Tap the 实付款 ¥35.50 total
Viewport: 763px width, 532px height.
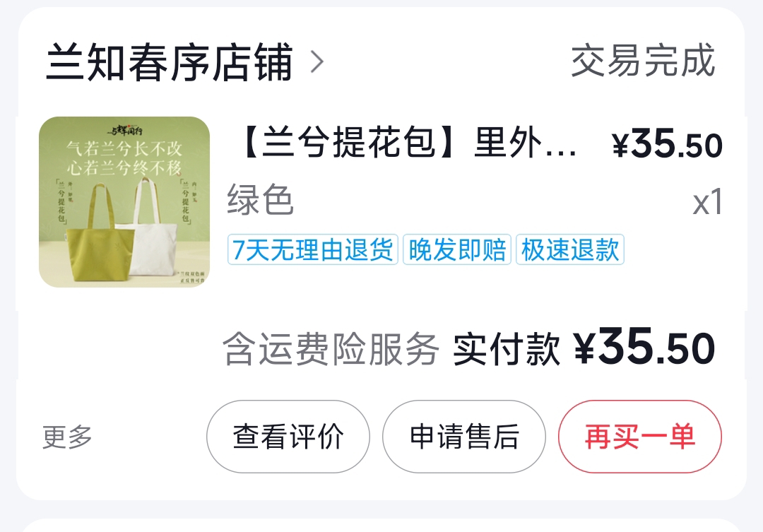click(584, 348)
